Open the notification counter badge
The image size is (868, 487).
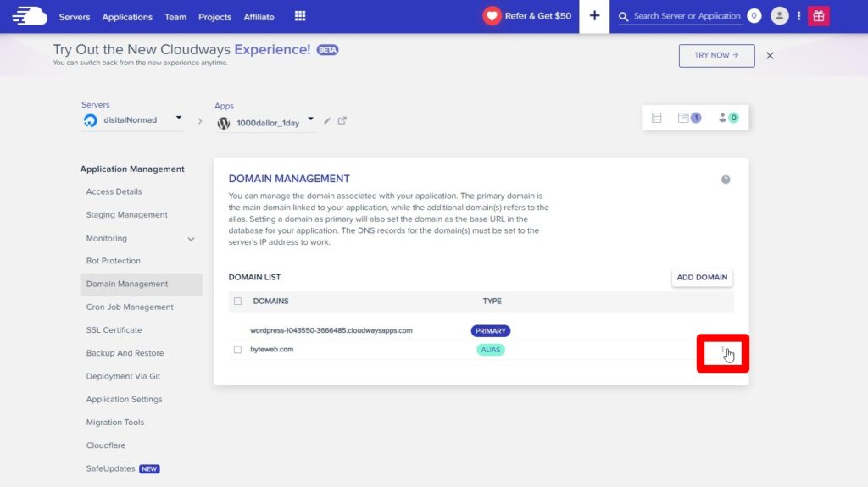tap(754, 16)
